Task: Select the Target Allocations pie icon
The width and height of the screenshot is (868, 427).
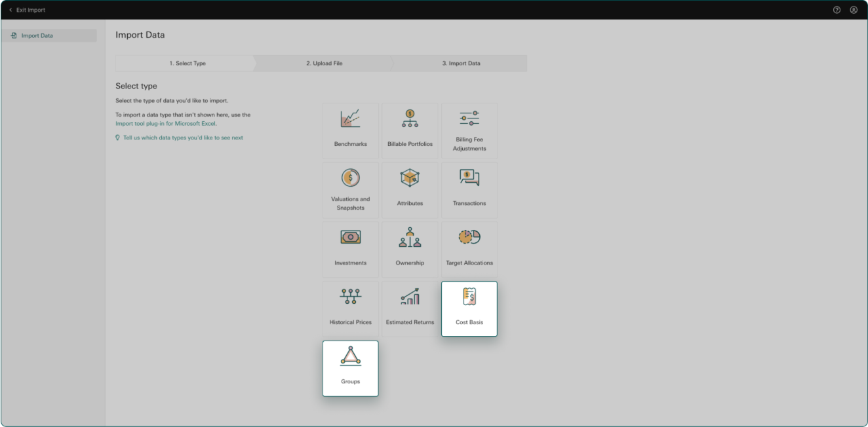Action: tap(469, 237)
